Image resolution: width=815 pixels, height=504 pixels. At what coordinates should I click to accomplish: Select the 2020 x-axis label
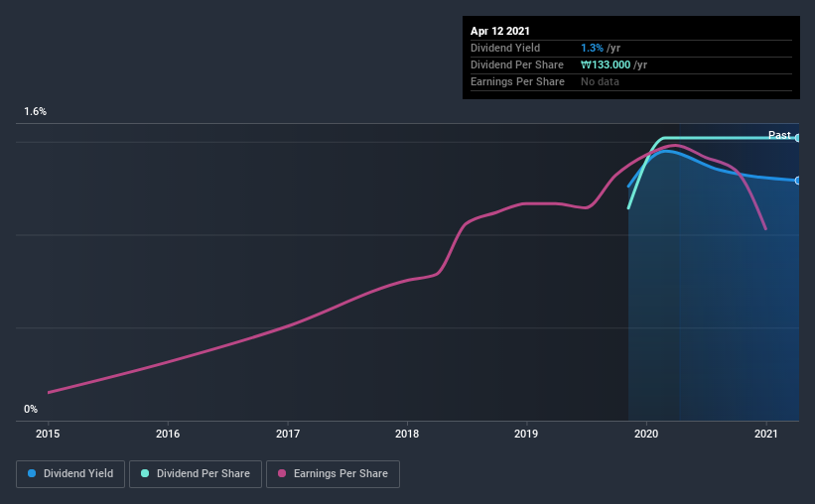tap(646, 434)
